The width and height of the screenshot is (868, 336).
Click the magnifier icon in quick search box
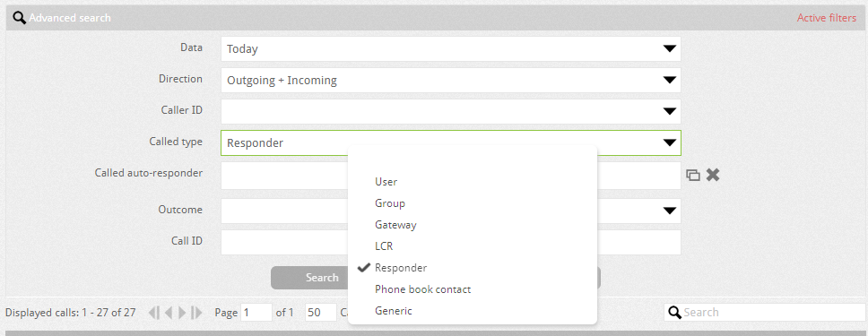click(674, 312)
